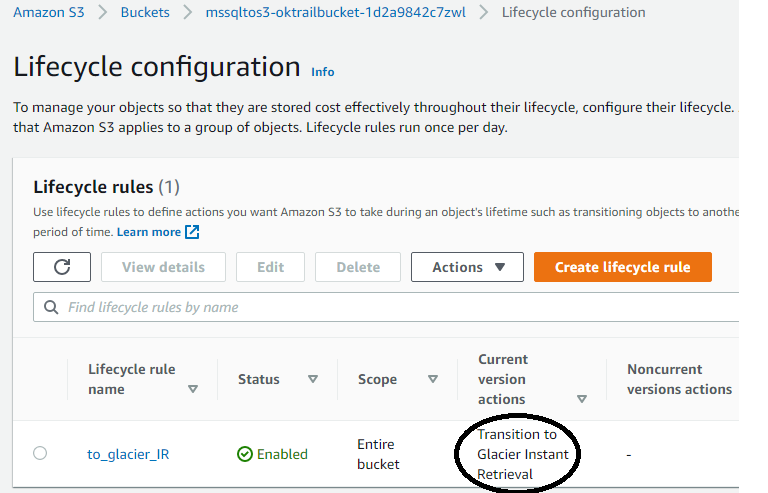
Task: Open the Actions dropdown menu
Action: [x=467, y=267]
